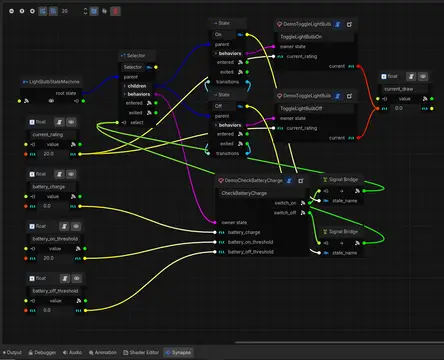444x360 pixels.
Task: Edit the current_draw name field
Action: [x=404, y=89]
